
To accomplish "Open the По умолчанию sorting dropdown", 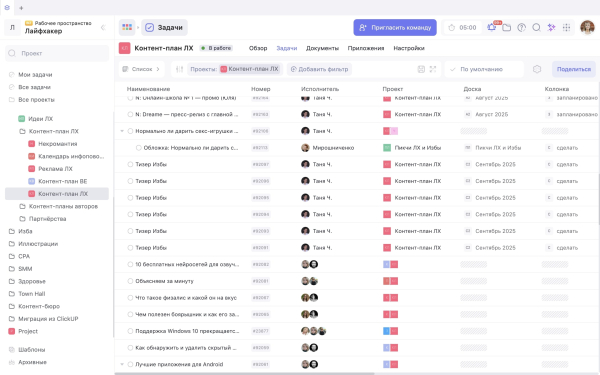I will point(484,69).
